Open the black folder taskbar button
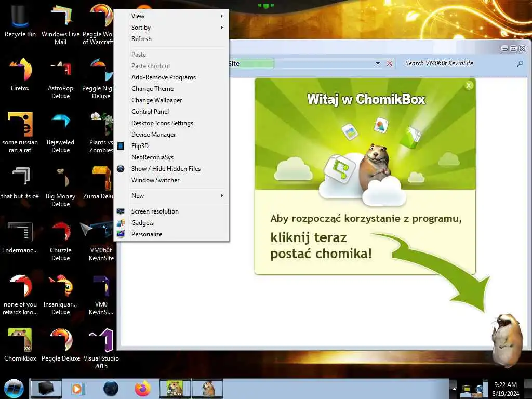The width and height of the screenshot is (532, 399). point(46,389)
